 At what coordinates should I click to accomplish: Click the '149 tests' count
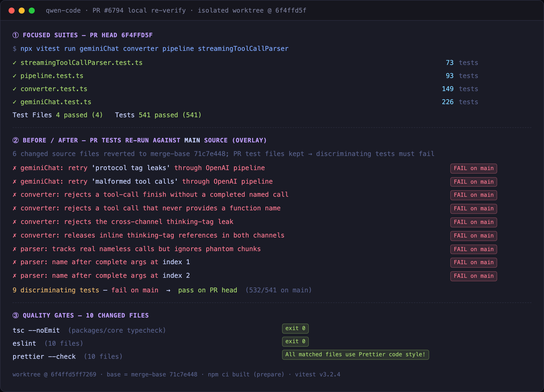460,89
